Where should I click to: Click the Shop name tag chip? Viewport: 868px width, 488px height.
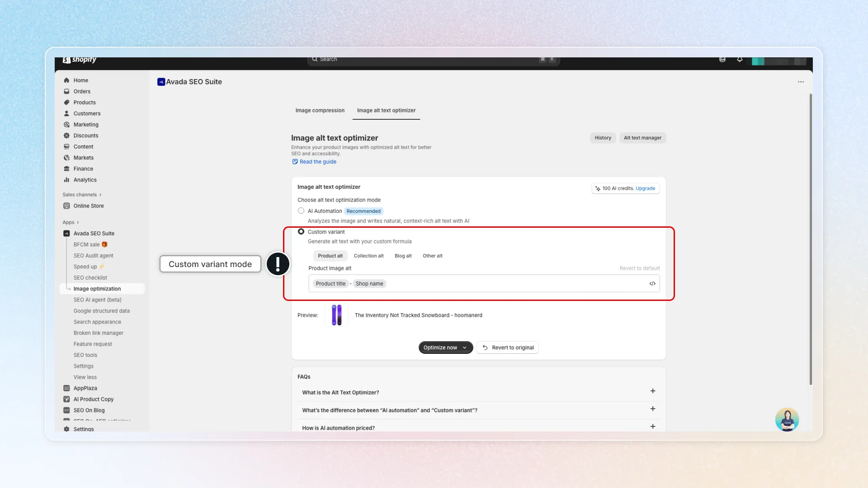[x=369, y=284]
